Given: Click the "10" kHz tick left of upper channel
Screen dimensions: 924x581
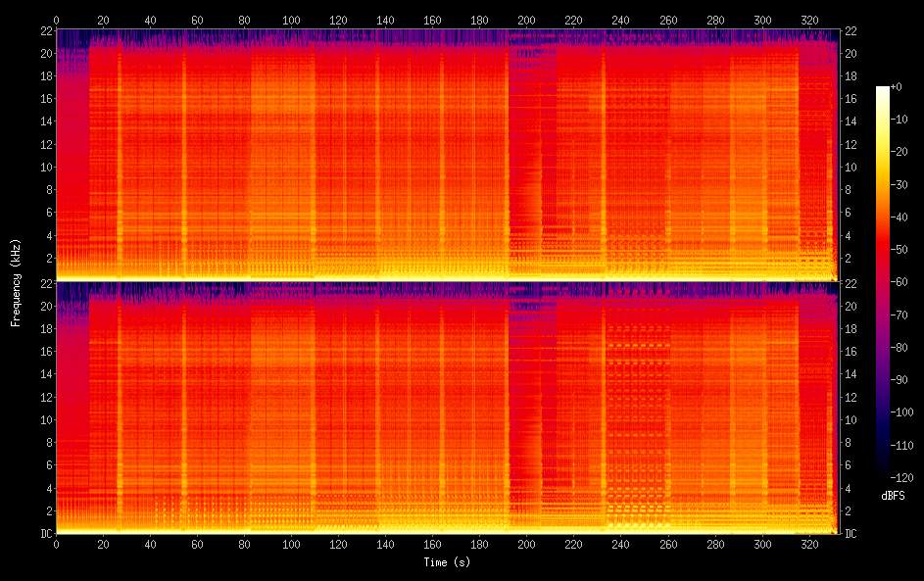Looking at the screenshot, I should click(x=44, y=167).
